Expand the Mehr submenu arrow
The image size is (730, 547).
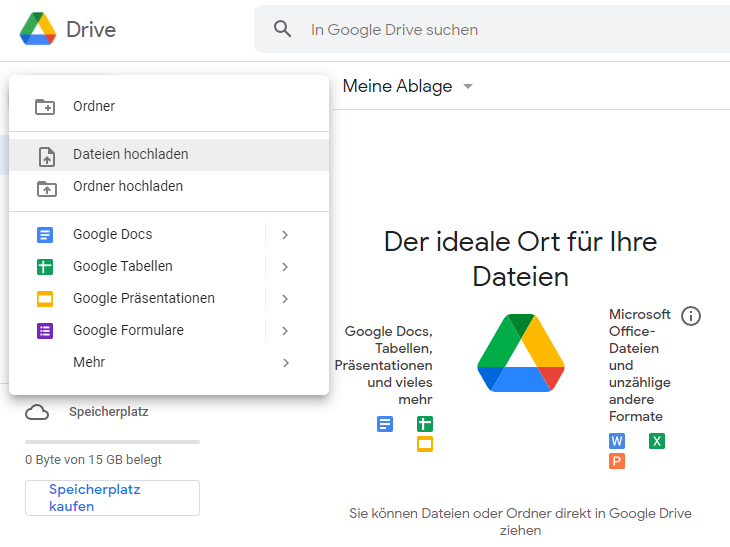[x=286, y=363]
